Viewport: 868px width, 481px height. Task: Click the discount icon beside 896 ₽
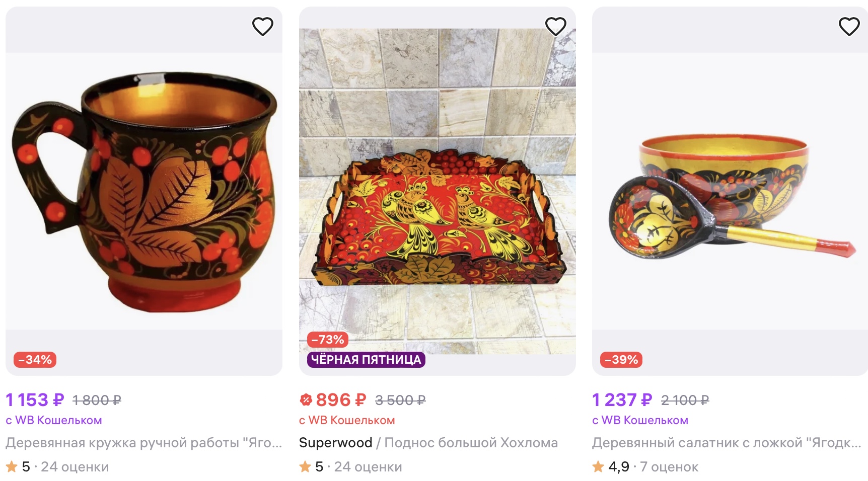[306, 400]
